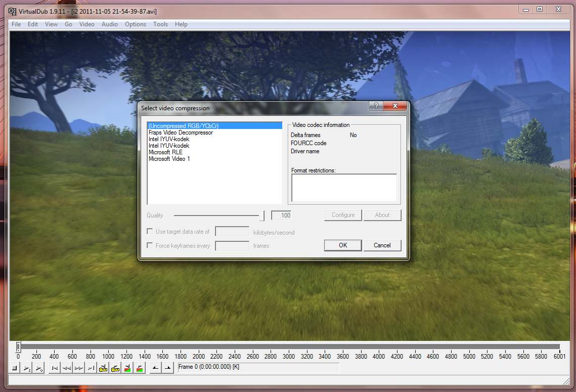Click the Quality value field showing 100

click(x=281, y=215)
